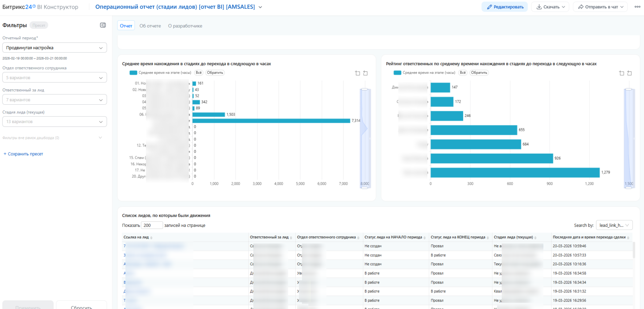Open the Стадия лида (текущая) dropdown
The height and width of the screenshot is (309, 644).
click(54, 122)
